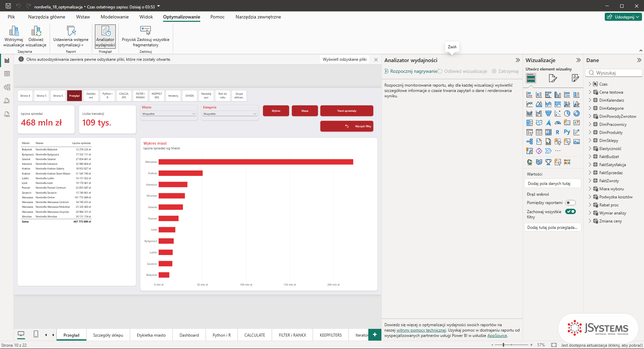Open the format page brush tab

553,78
